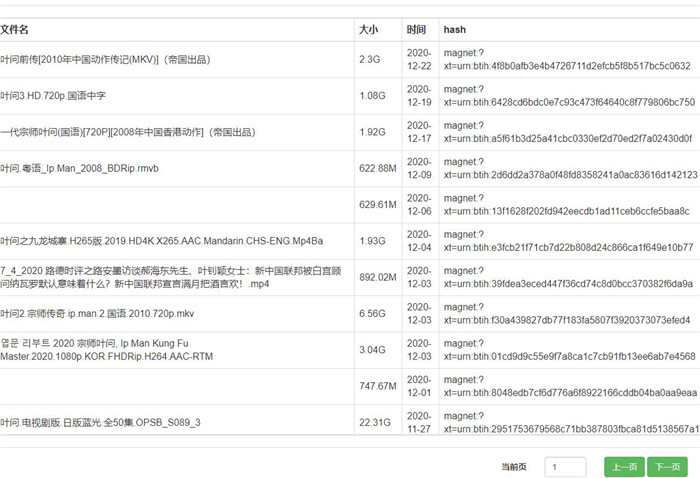Select the magnet hash starting a5f61b3d25a4
Image resolution: width=700 pixels, height=478 pixels.
click(568, 132)
